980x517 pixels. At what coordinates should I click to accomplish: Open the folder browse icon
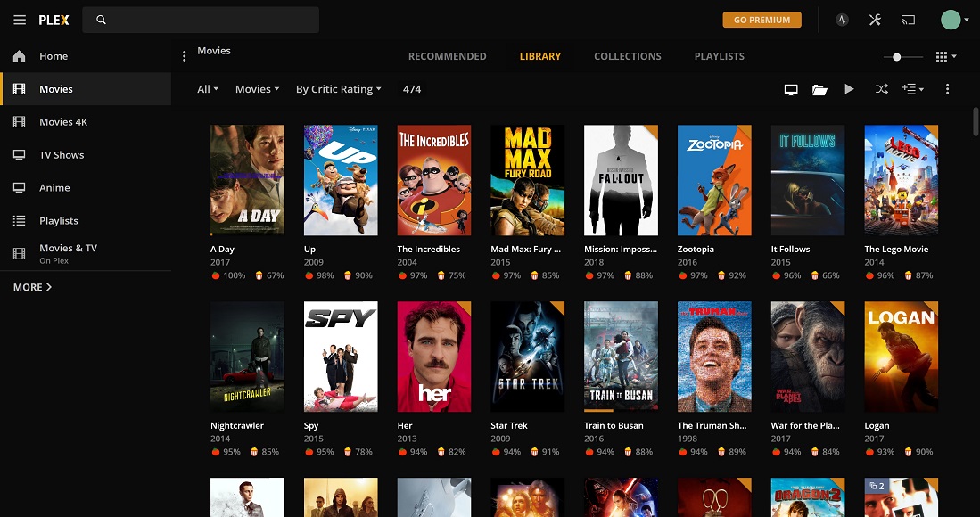820,89
